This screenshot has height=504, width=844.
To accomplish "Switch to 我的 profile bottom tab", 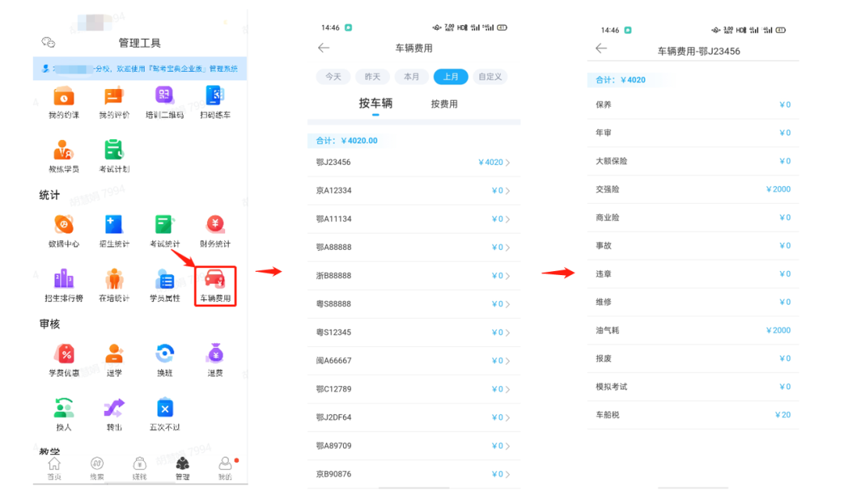I will coord(225,469).
